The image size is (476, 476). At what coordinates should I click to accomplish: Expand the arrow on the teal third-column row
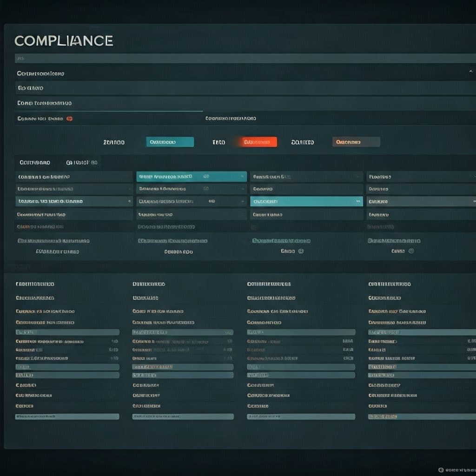click(x=358, y=202)
